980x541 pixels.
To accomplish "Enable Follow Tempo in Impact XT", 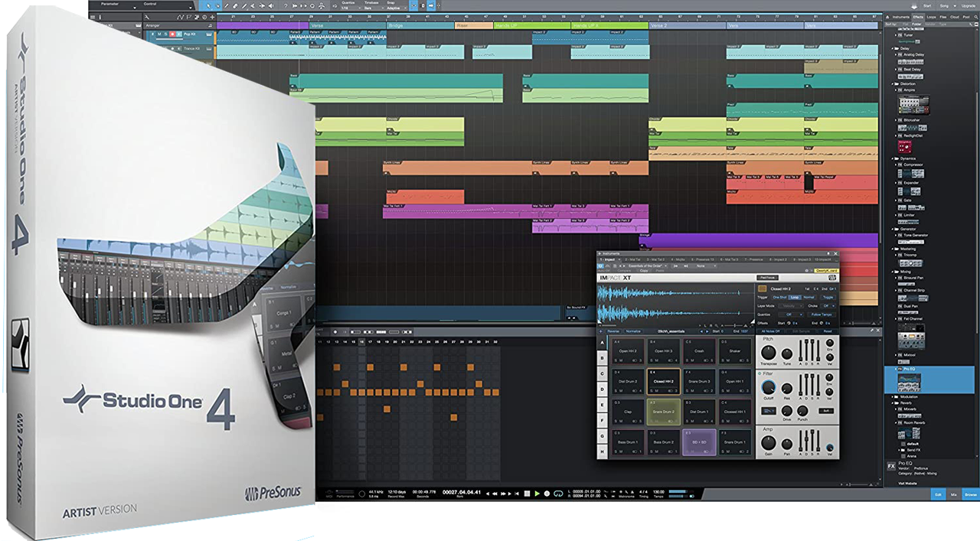I will pyautogui.click(x=821, y=314).
